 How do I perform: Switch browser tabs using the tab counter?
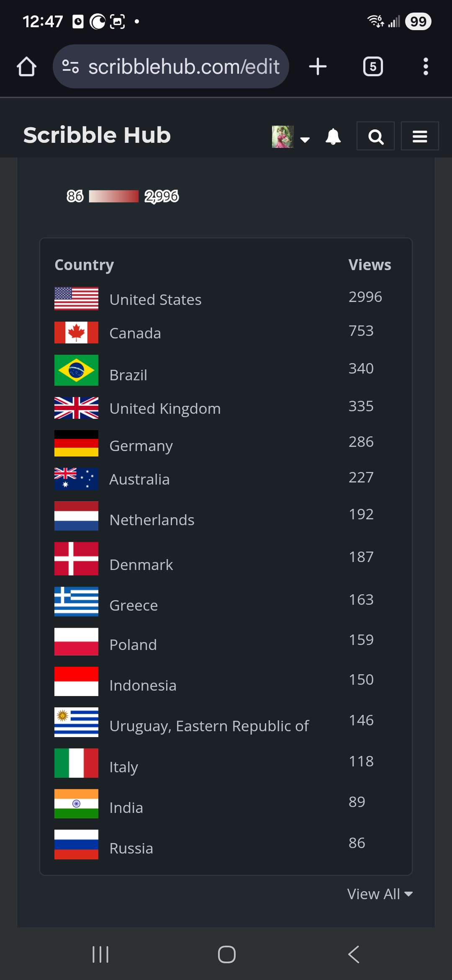[373, 66]
